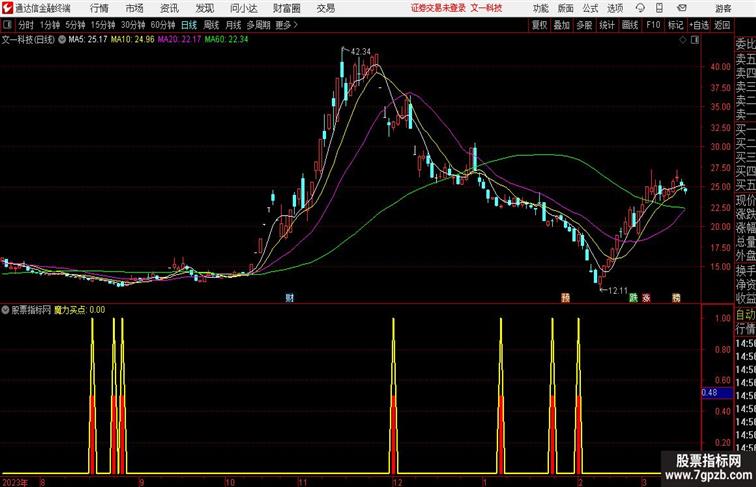Click the 文一科技(日线) chart title

point(28,40)
